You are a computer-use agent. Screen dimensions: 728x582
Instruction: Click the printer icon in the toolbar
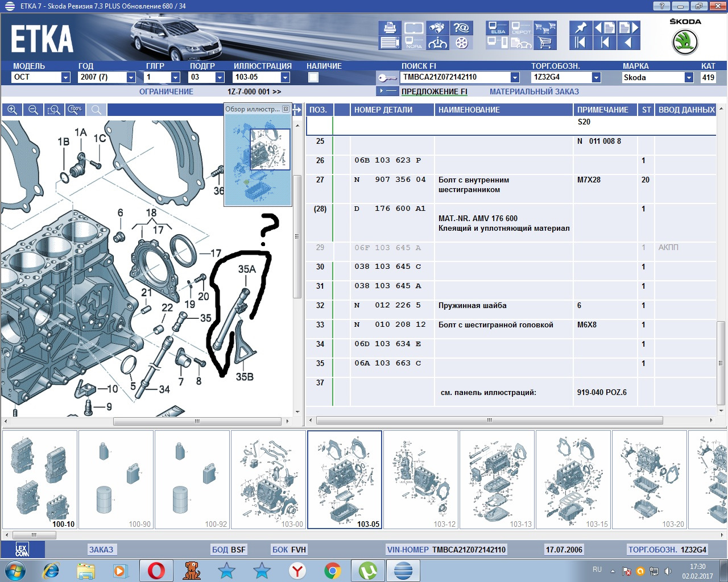[x=390, y=28]
